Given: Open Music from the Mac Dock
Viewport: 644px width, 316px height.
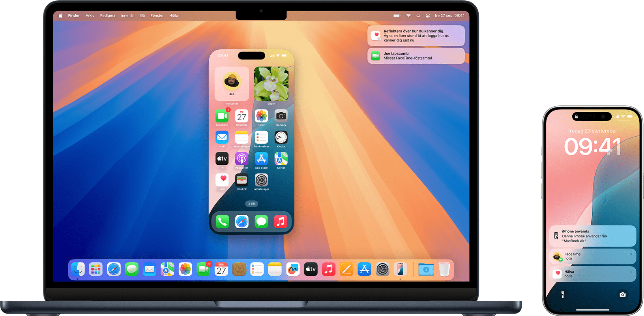Looking at the screenshot, I should click(x=328, y=269).
